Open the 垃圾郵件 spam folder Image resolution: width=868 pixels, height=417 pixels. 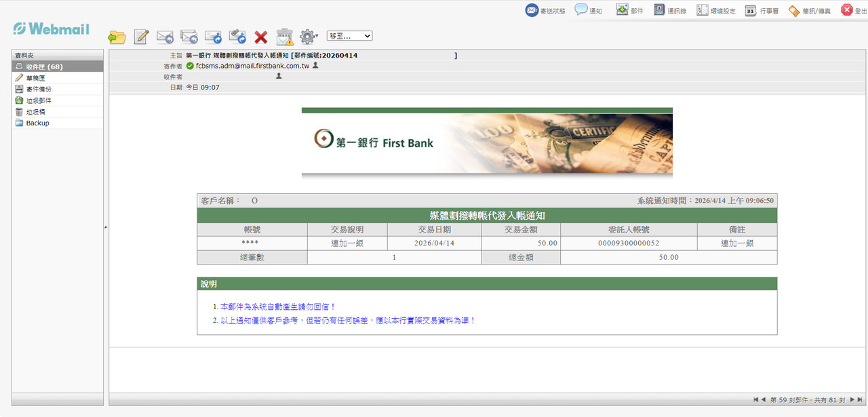[x=58, y=100]
